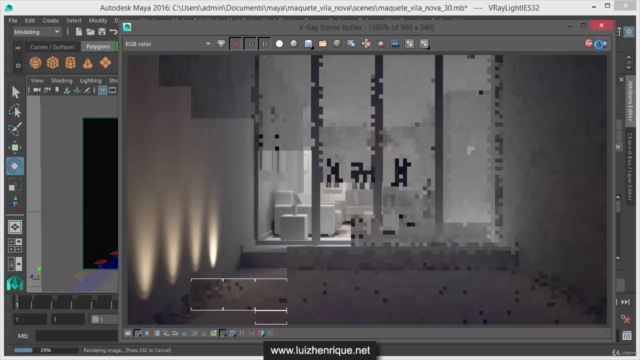Open the shelf gear settings menu
The image size is (640, 360).
point(18,65)
